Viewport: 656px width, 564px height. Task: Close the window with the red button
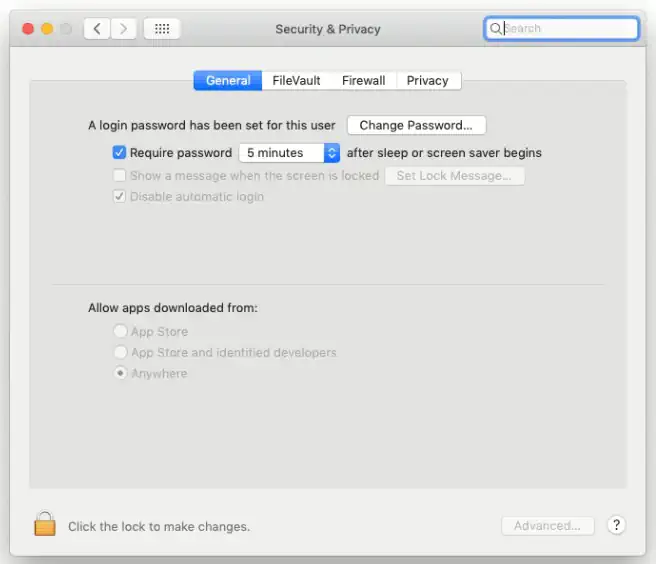27,29
